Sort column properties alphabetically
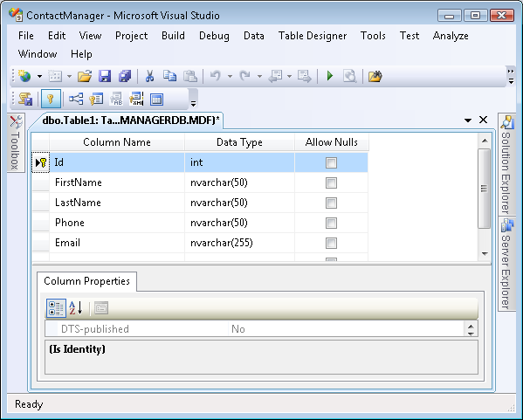Image resolution: width=523 pixels, height=420 pixels. [76, 308]
